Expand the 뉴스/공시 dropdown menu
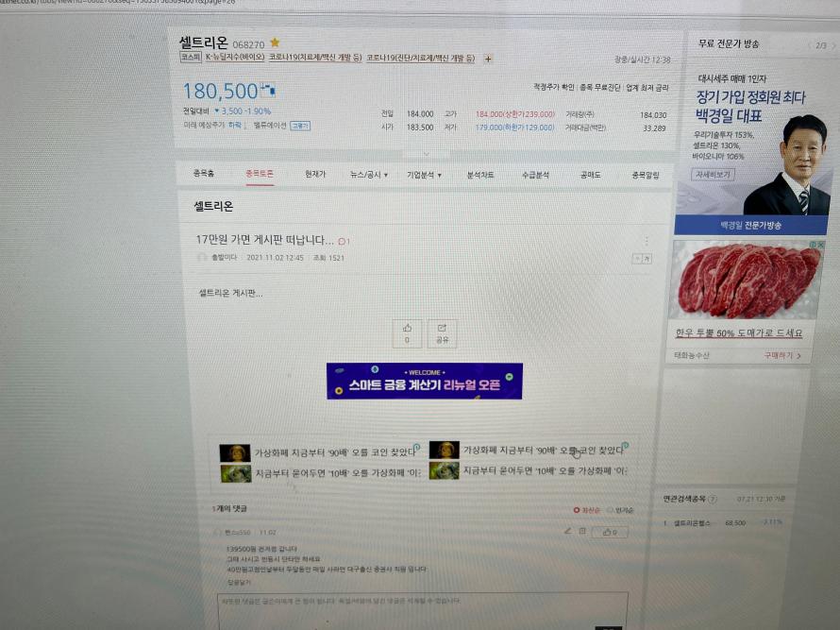This screenshot has width=840, height=630. 369,175
